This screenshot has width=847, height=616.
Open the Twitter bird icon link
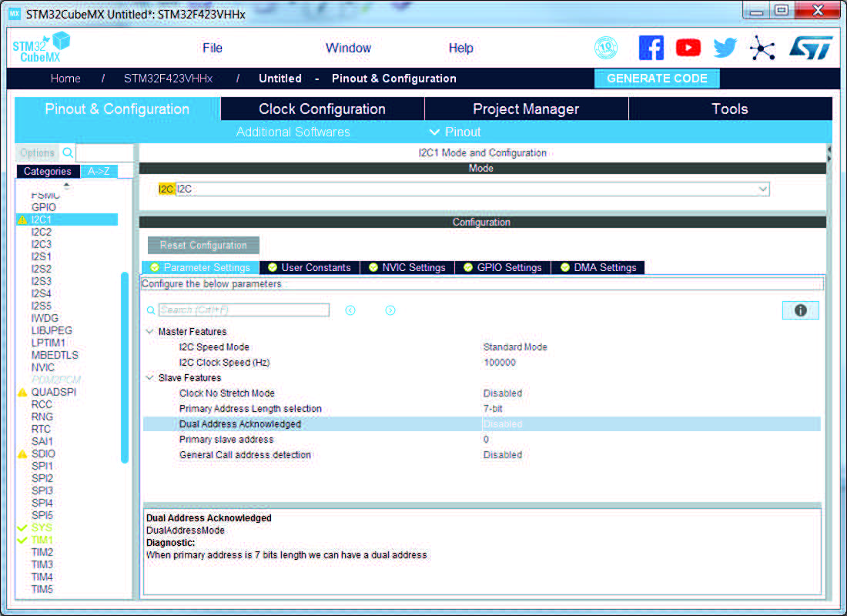(725, 48)
